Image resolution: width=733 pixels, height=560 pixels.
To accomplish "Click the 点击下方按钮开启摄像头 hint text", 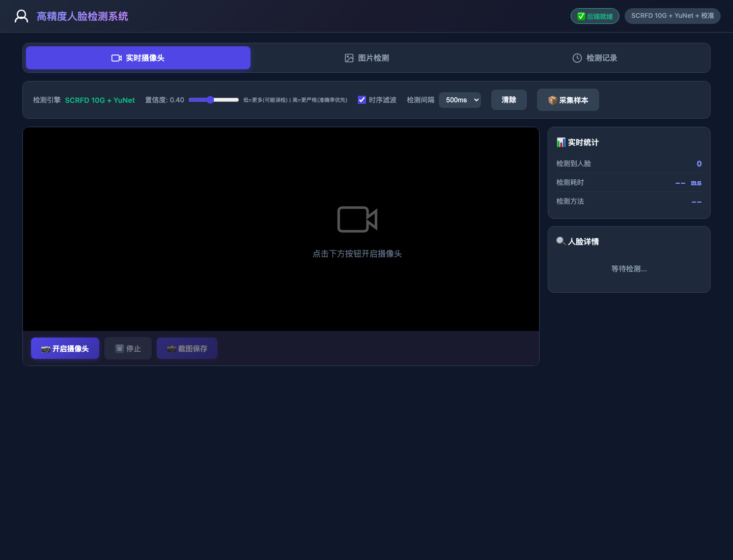I will tap(357, 254).
